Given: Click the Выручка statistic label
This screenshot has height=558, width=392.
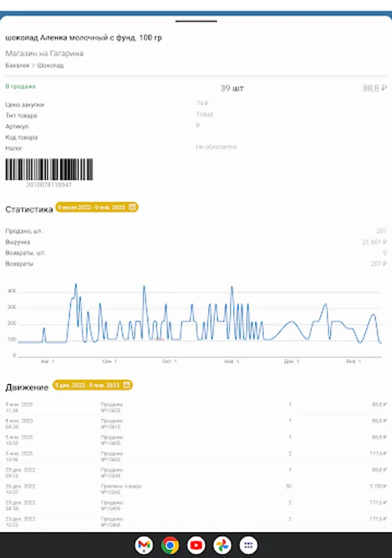Looking at the screenshot, I should point(18,242).
